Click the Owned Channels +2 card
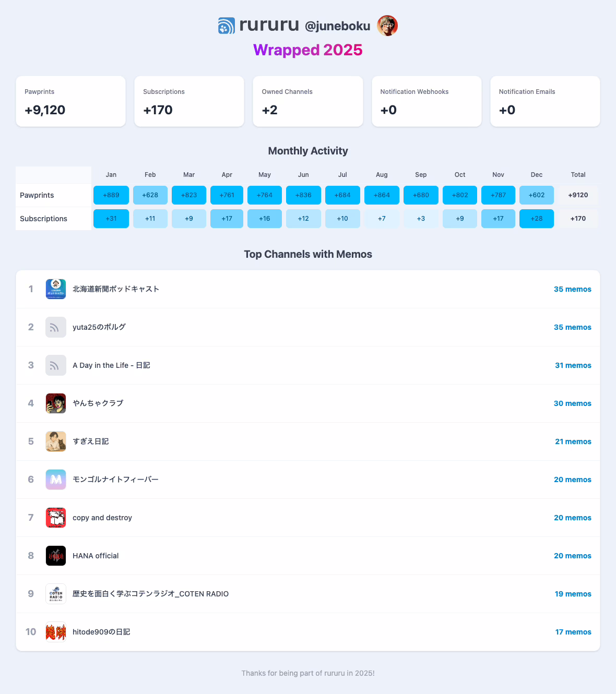This screenshot has height=694, width=616. (308, 101)
